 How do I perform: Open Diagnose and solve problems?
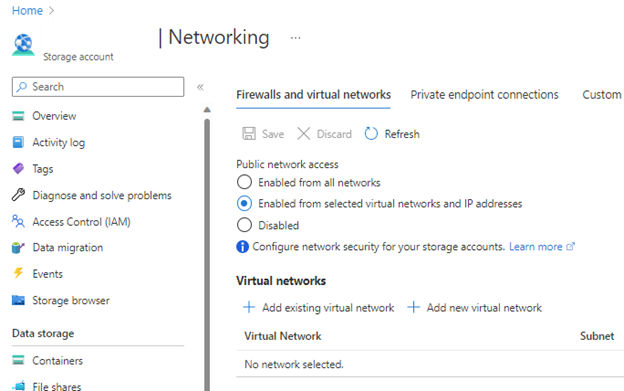tap(102, 195)
